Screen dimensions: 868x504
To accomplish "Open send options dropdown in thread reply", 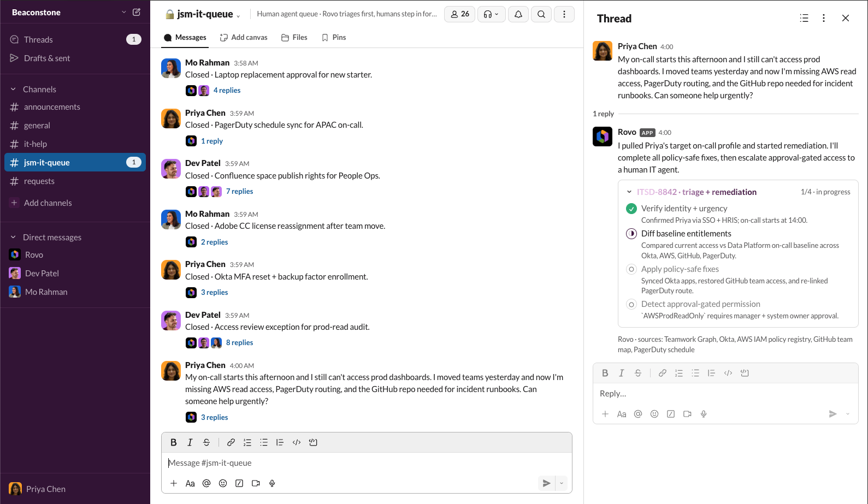I will [848, 414].
